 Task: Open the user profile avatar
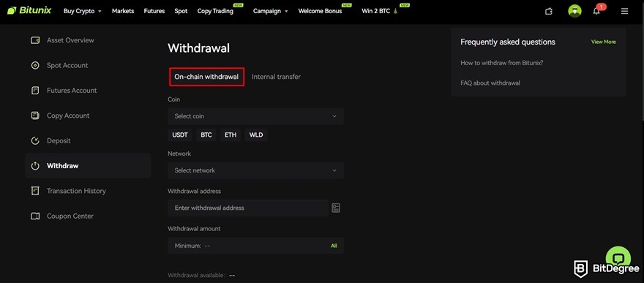coord(574,11)
